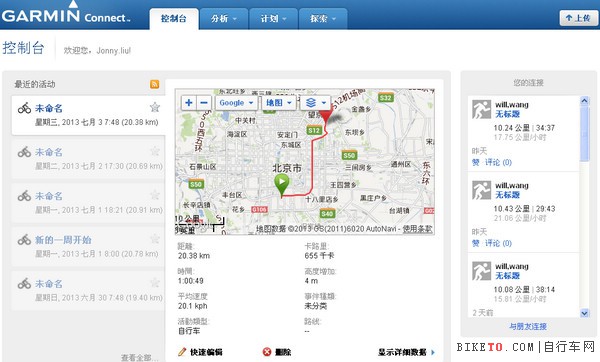600x362 pixels.
Task: Zoom out the map with minus button
Action: coord(204,103)
